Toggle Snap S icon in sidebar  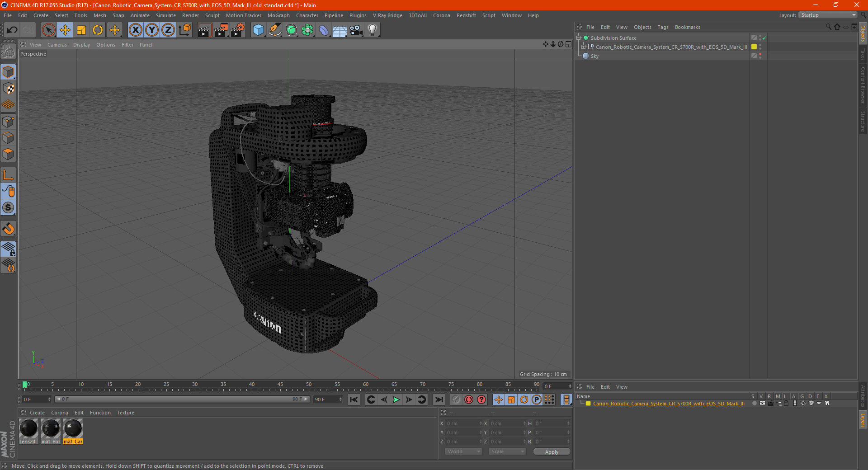pos(8,208)
